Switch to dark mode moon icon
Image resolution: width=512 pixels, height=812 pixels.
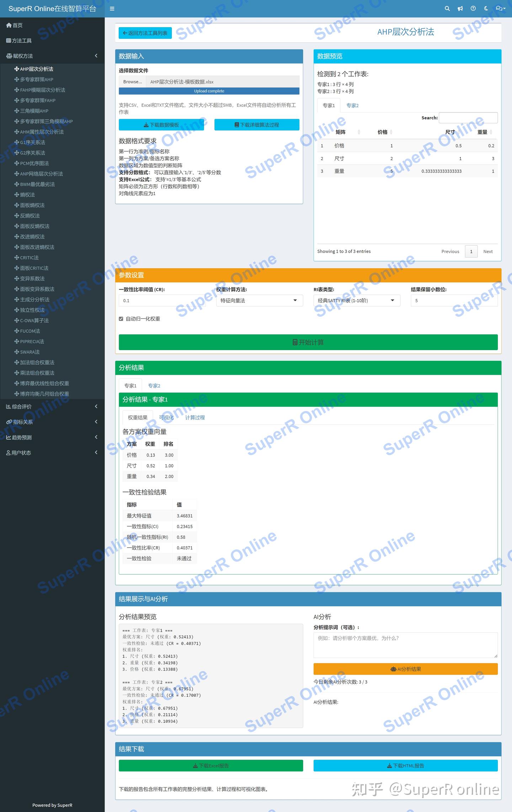486,9
